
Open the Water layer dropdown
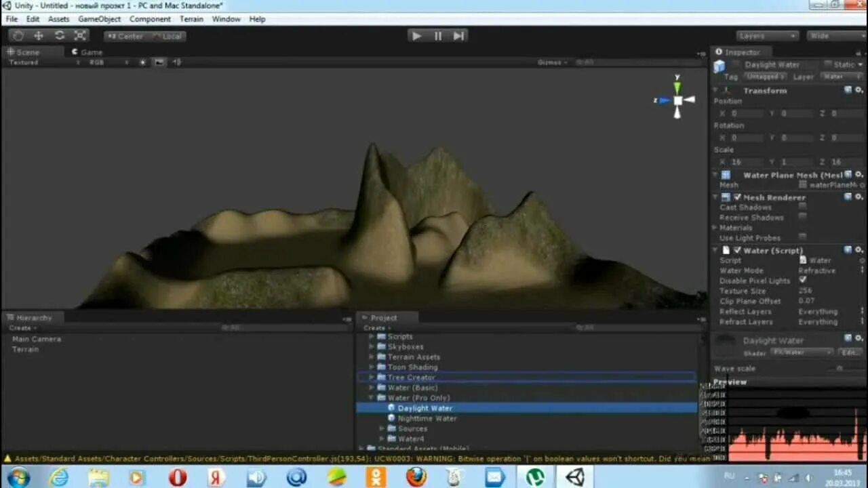842,77
